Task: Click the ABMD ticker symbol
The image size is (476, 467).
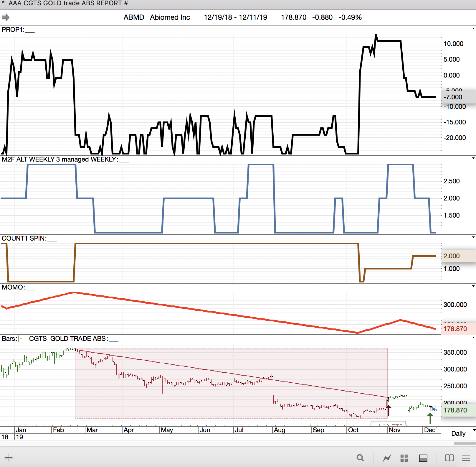Action: [134, 17]
